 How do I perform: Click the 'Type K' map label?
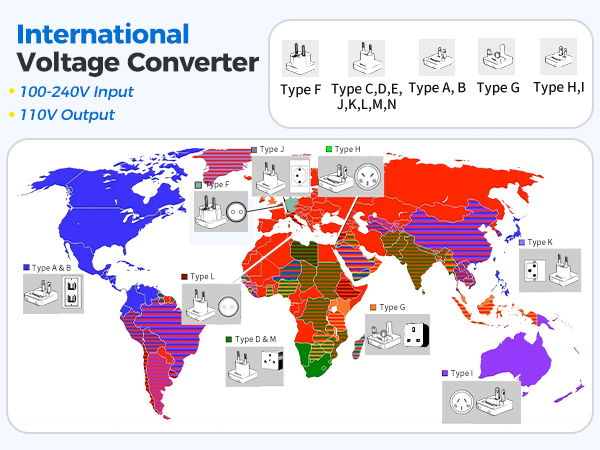(x=540, y=242)
